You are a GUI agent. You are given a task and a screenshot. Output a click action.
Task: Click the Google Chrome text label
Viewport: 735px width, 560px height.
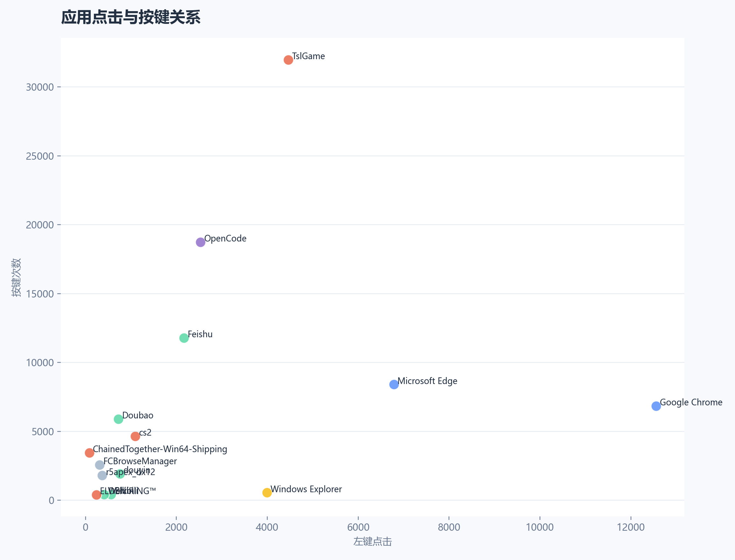[x=691, y=402]
